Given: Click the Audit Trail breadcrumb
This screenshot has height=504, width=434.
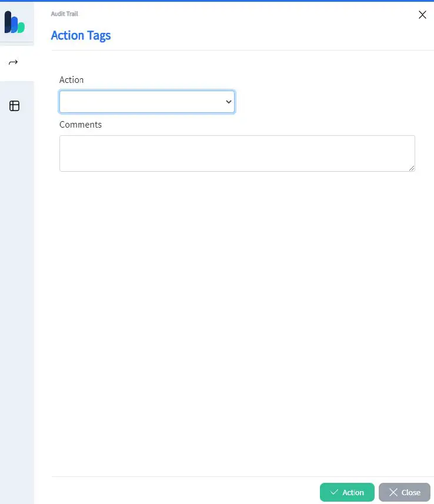Looking at the screenshot, I should tap(64, 14).
